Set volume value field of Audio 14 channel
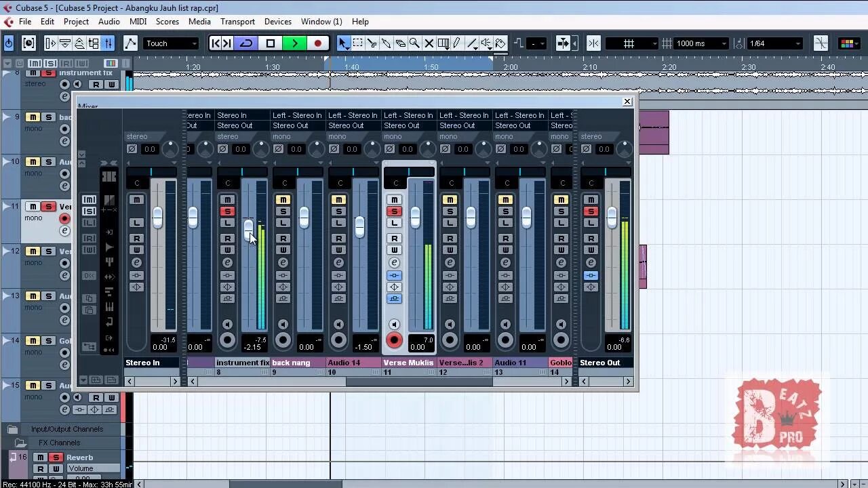This screenshot has height=488, width=868. [x=364, y=347]
